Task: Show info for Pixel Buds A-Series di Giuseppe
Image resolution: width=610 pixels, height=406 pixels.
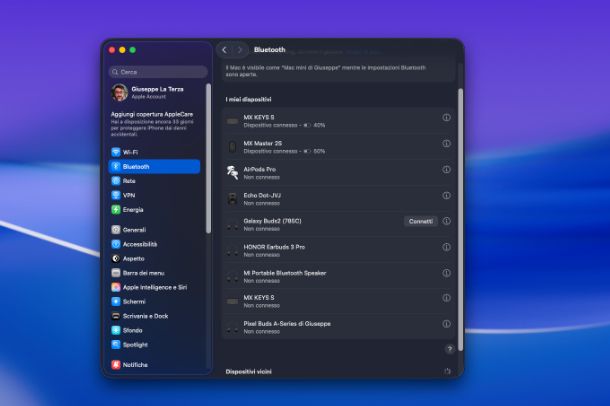Action: [446, 324]
